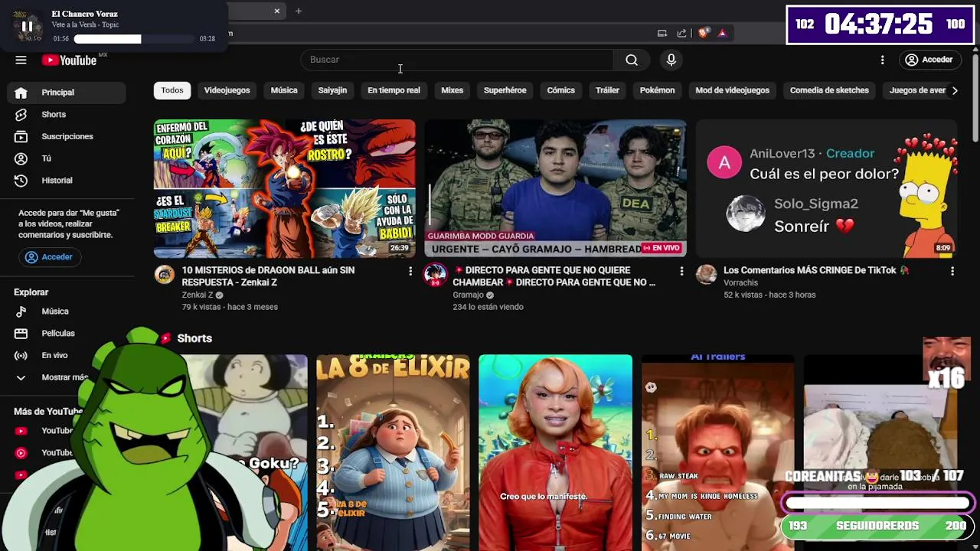Submit search with the magnifier button

[632, 60]
